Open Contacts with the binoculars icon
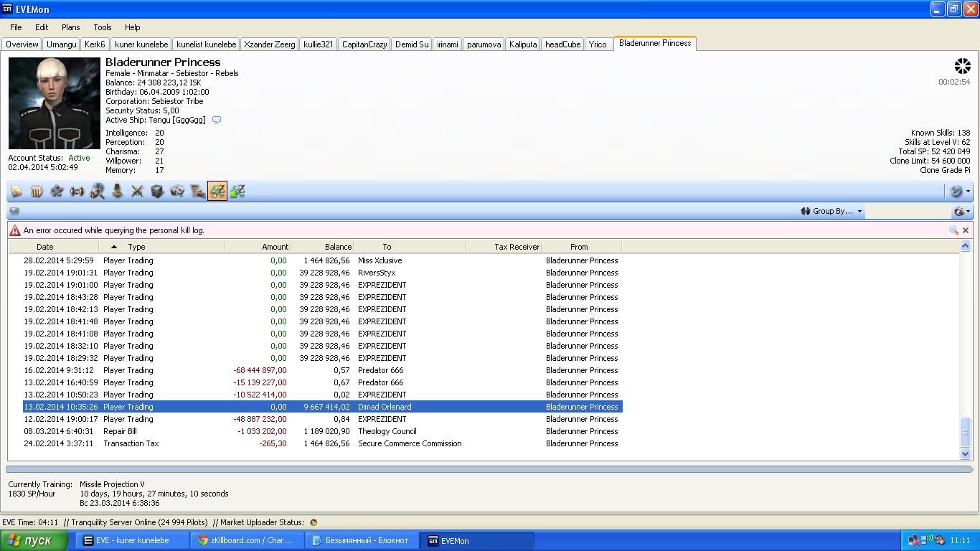 (x=77, y=192)
